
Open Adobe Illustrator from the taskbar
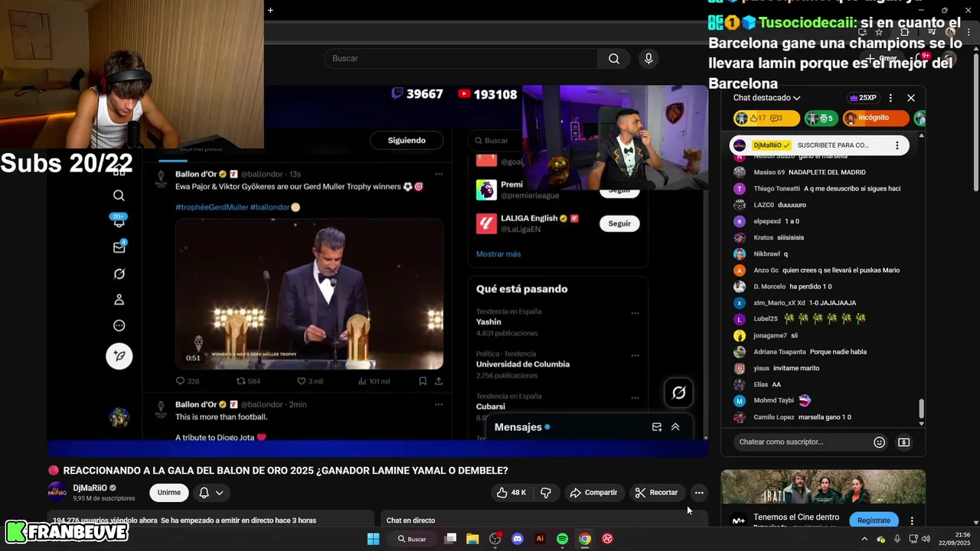tap(540, 539)
